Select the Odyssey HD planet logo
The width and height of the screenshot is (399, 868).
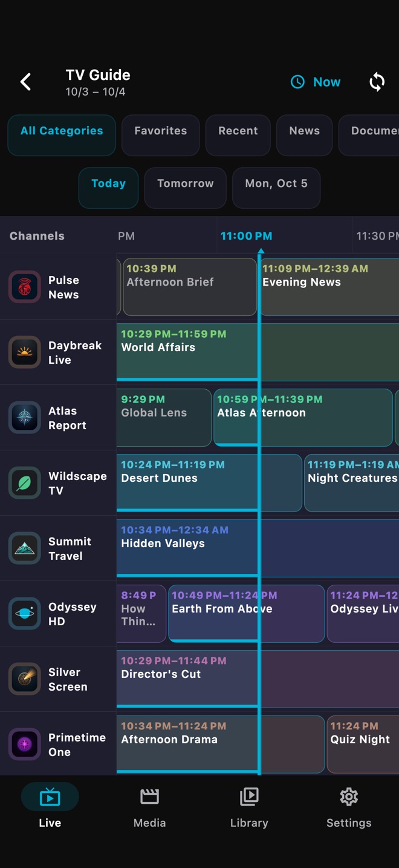[24, 614]
